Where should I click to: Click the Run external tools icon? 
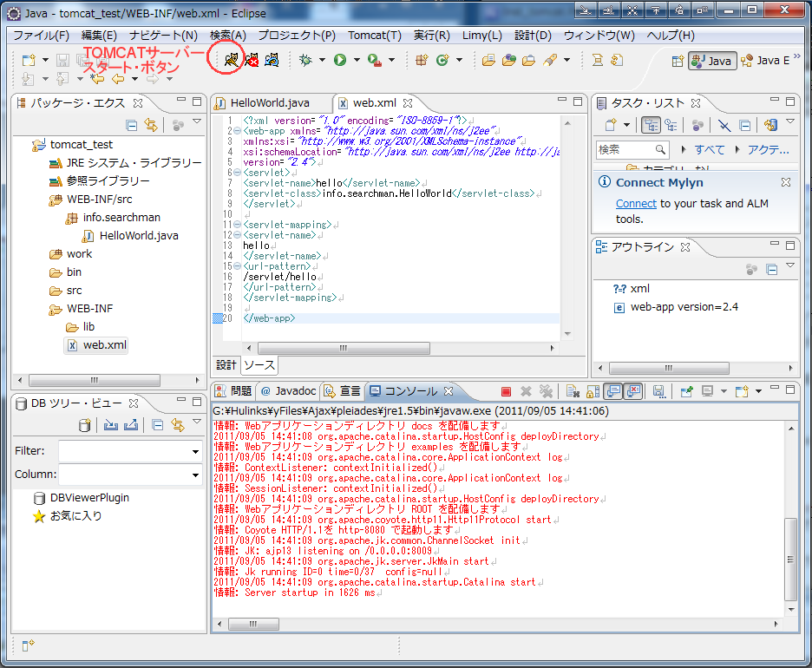tap(375, 60)
